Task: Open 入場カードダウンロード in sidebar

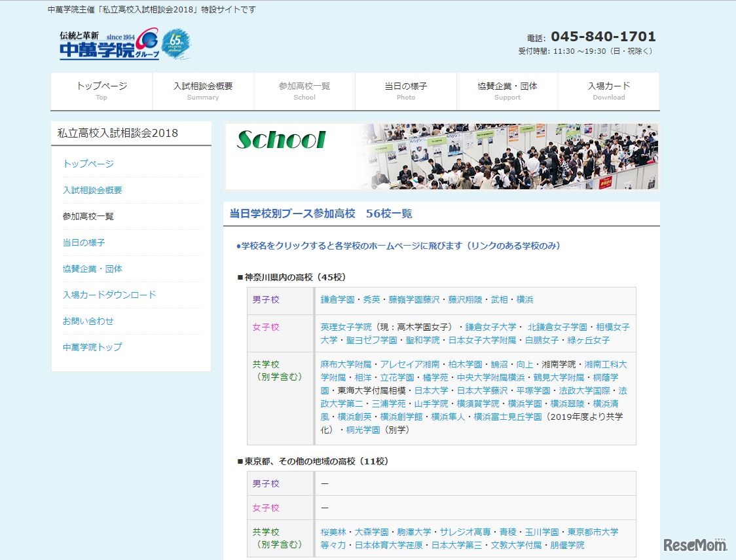Action: [x=109, y=295]
